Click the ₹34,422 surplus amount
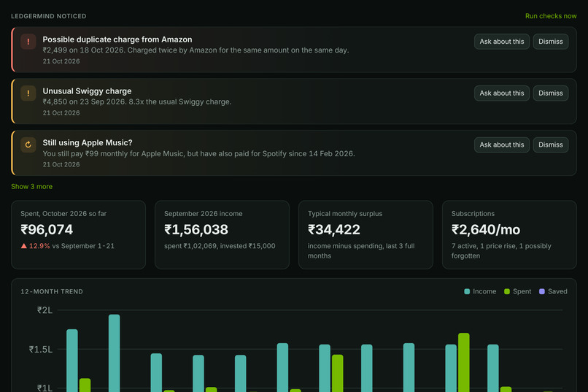Viewport: 588px width, 392px height. coord(334,229)
